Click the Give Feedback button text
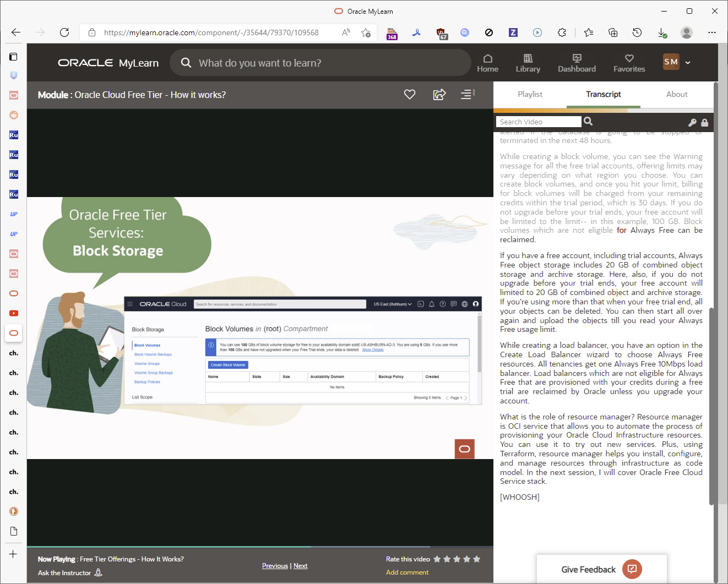The image size is (728, 584). pos(589,570)
